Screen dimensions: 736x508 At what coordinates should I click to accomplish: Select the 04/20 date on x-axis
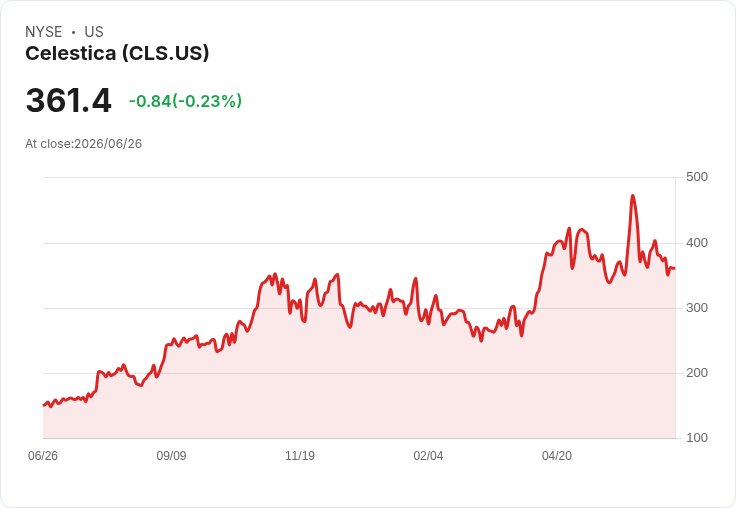point(557,455)
